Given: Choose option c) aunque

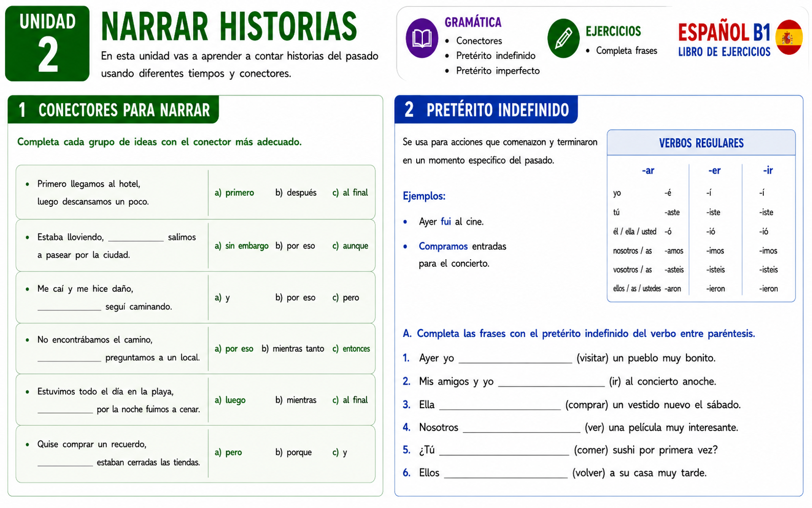Looking at the screenshot, I should (350, 246).
